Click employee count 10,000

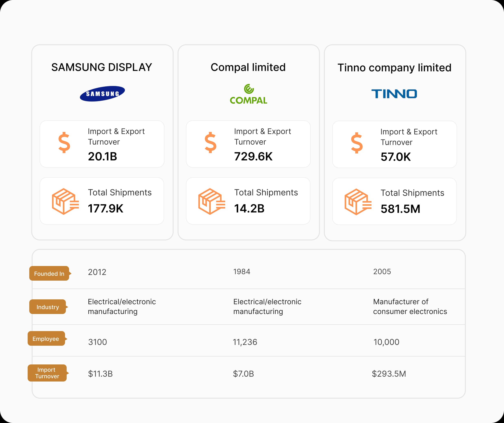386,342
